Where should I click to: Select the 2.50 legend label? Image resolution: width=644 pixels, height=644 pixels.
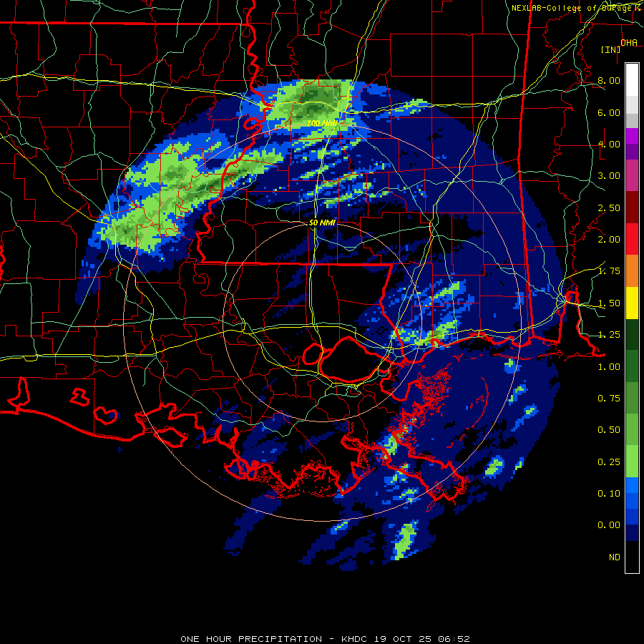click(609, 208)
